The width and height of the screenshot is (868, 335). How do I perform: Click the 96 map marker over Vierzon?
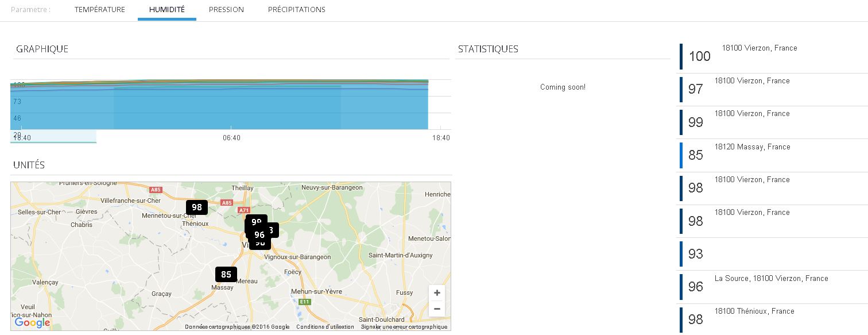(x=259, y=234)
